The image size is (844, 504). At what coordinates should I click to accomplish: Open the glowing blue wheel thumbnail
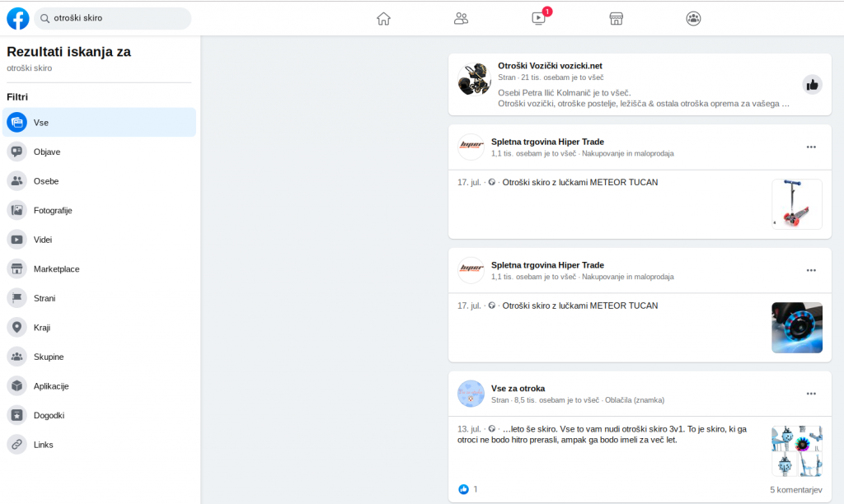pos(797,328)
